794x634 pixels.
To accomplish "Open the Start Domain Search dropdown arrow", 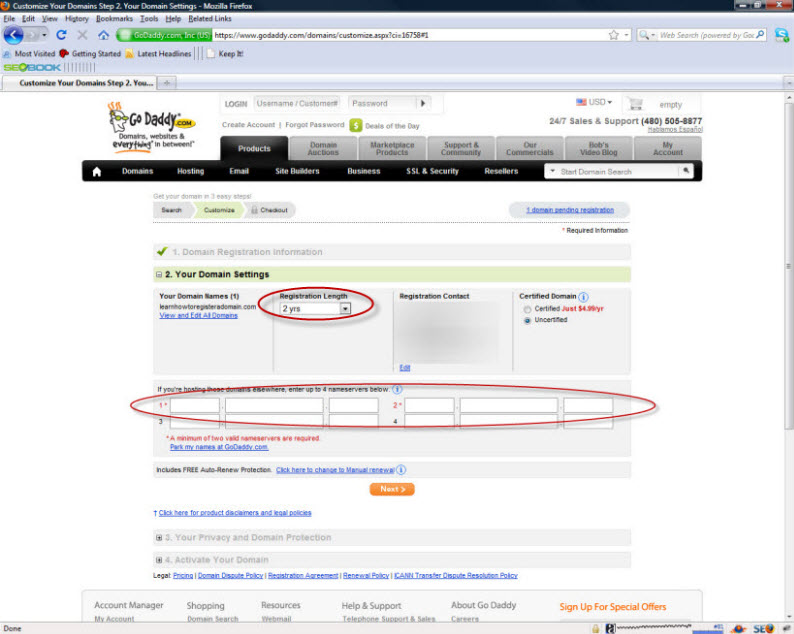I will tap(552, 171).
